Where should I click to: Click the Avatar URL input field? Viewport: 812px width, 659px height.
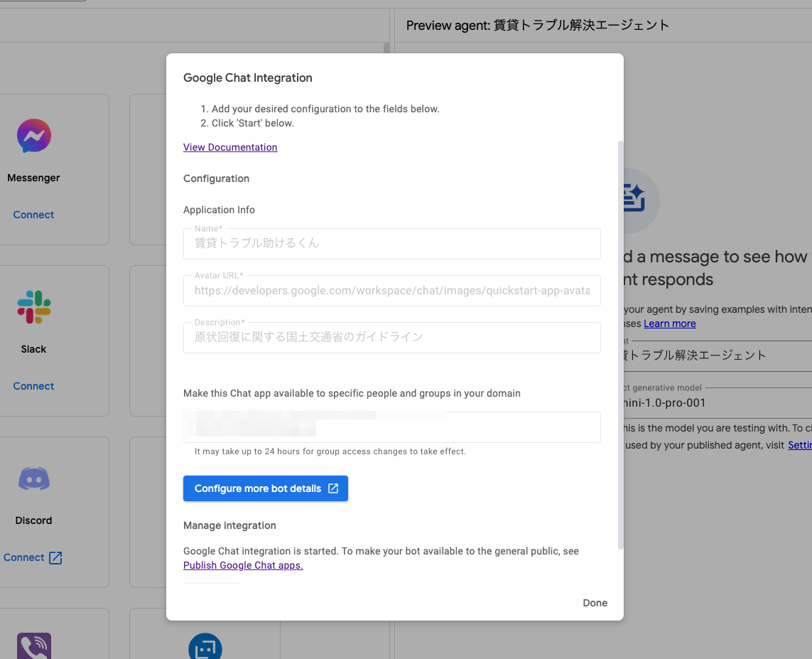pos(392,291)
